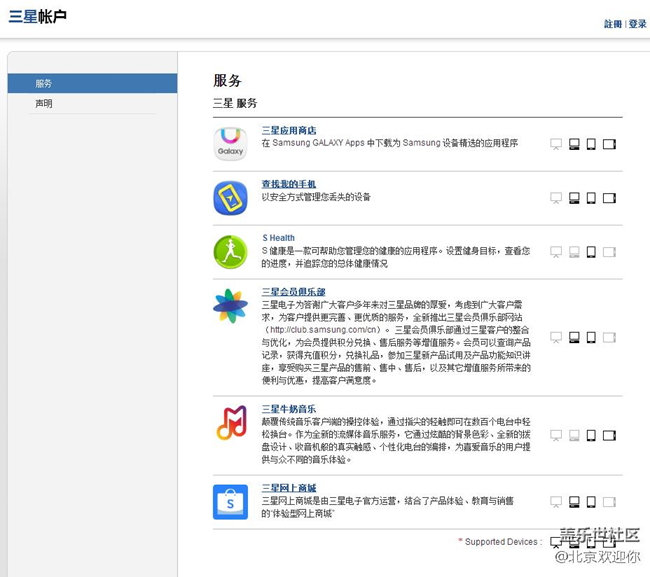The image size is (650, 577).
Task: Click the 以安全方式管理您丢失的设备 description
Action: coord(316,197)
